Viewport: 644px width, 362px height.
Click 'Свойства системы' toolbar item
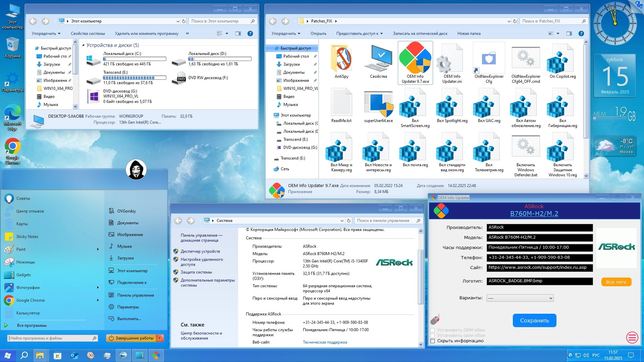click(88, 34)
